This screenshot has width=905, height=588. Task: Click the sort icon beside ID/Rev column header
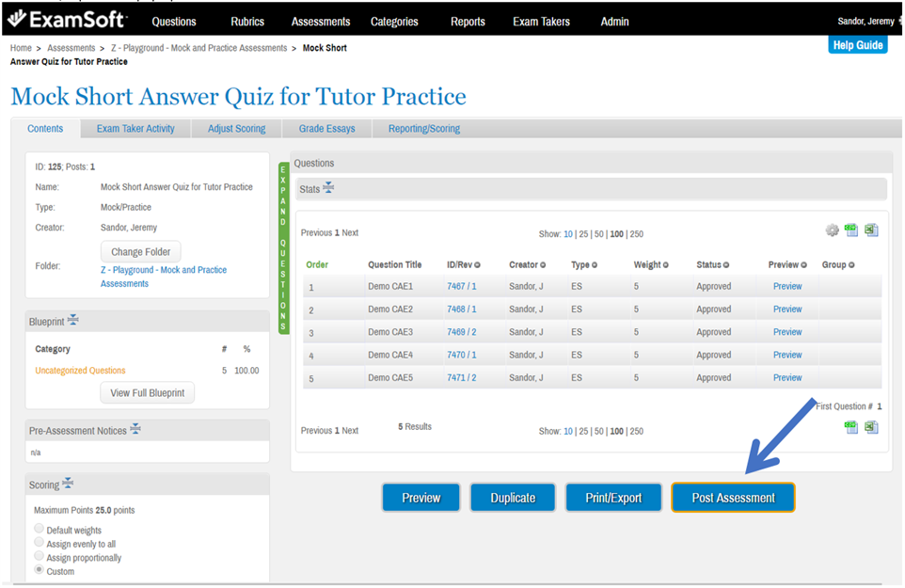pos(477,265)
